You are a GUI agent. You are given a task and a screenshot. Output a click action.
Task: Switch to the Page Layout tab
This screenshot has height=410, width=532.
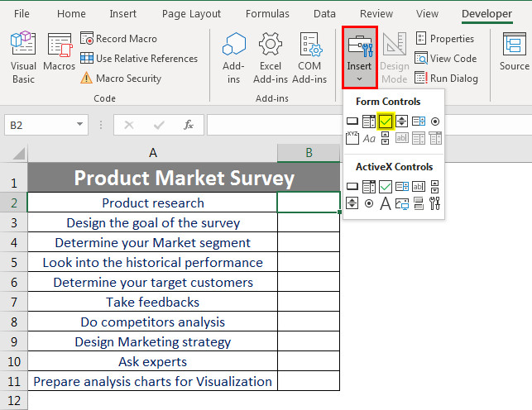coord(191,13)
